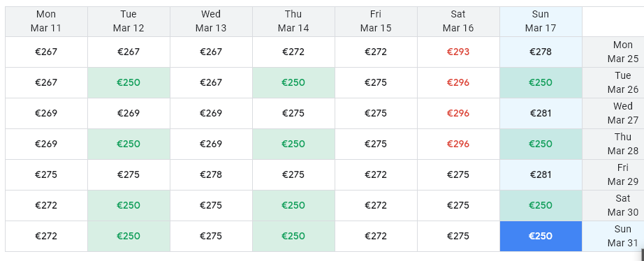Click the Fri Mar 15 column header
Image resolution: width=644 pixels, height=261 pixels.
tap(375, 22)
